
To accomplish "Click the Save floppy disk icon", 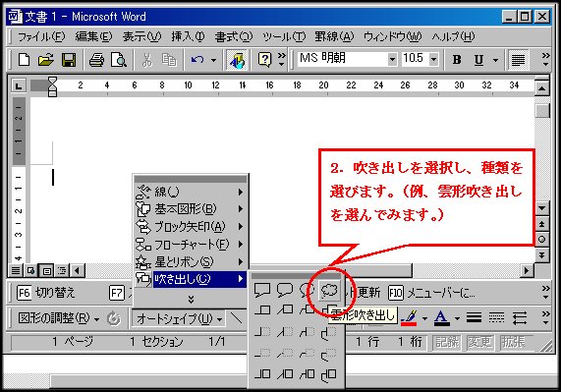I will click(69, 60).
